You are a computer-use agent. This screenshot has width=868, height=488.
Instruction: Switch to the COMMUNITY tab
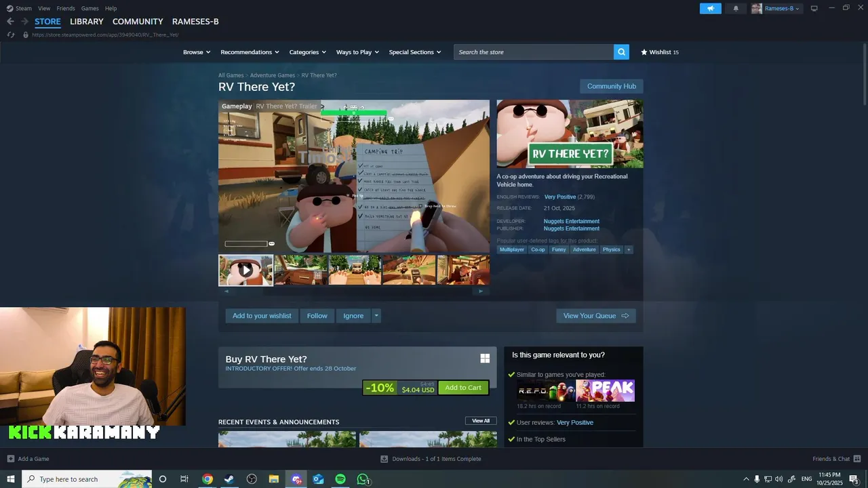[138, 22]
